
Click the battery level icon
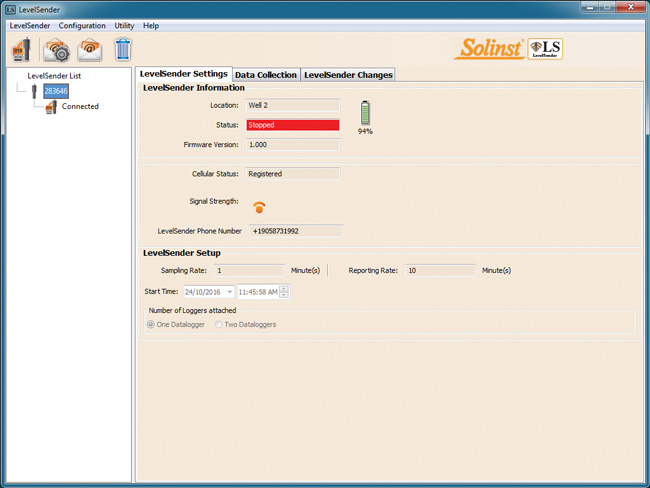coord(365,112)
